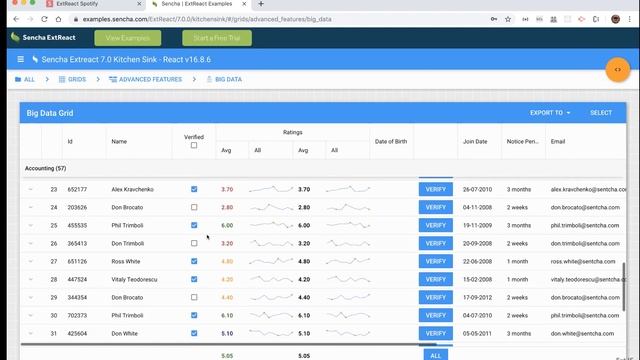Reload the current page

[44, 19]
